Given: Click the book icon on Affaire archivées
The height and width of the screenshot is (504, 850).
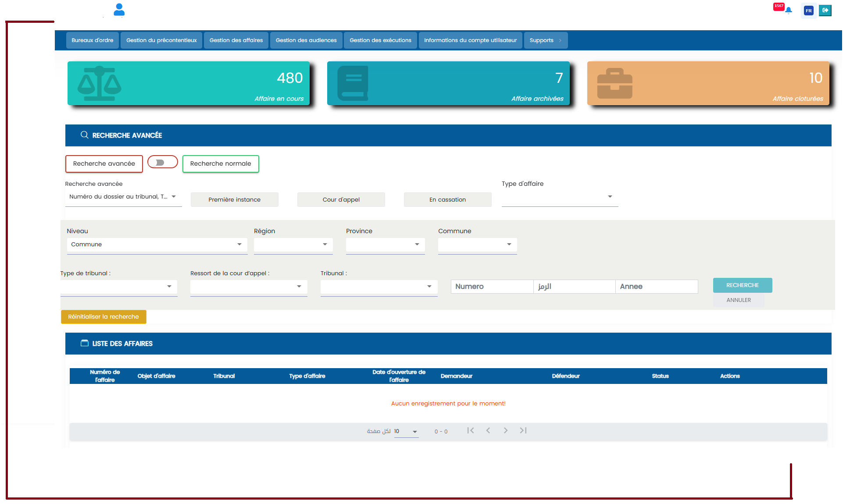Looking at the screenshot, I should (x=353, y=83).
